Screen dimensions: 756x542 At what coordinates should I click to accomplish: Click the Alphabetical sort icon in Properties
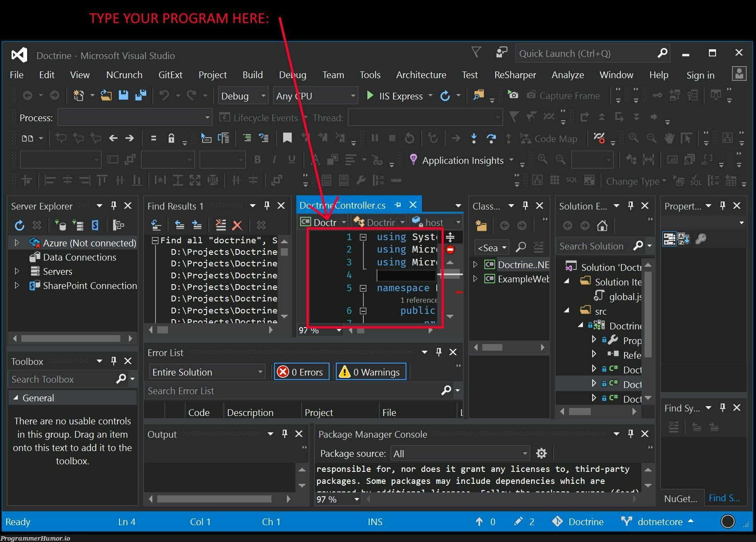coord(684,239)
